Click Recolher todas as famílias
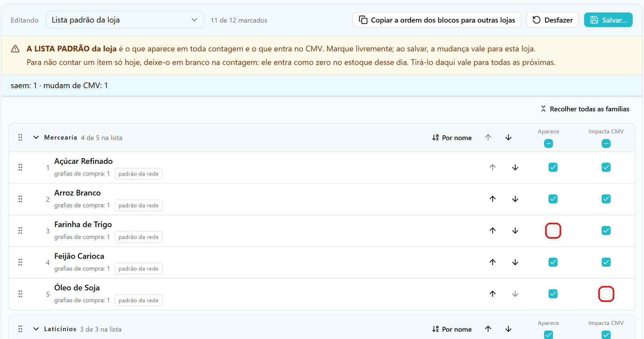Viewport: 644px width, 339px height. point(585,109)
